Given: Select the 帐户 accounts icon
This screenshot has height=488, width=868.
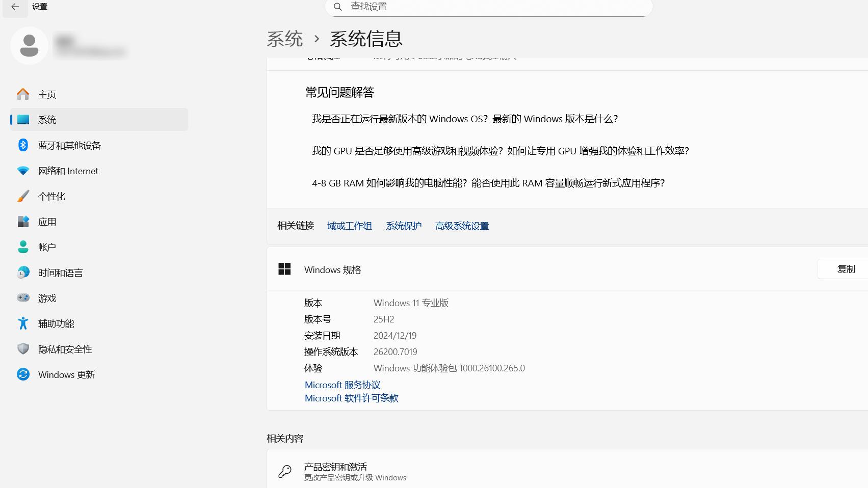Looking at the screenshot, I should pos(46,247).
